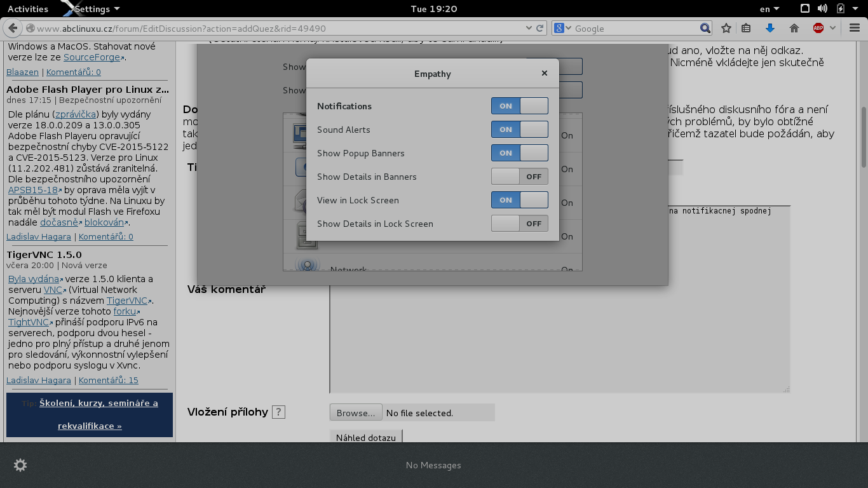Click the globe site identity icon
Image resolution: width=868 pixels, height=488 pixels.
30,28
